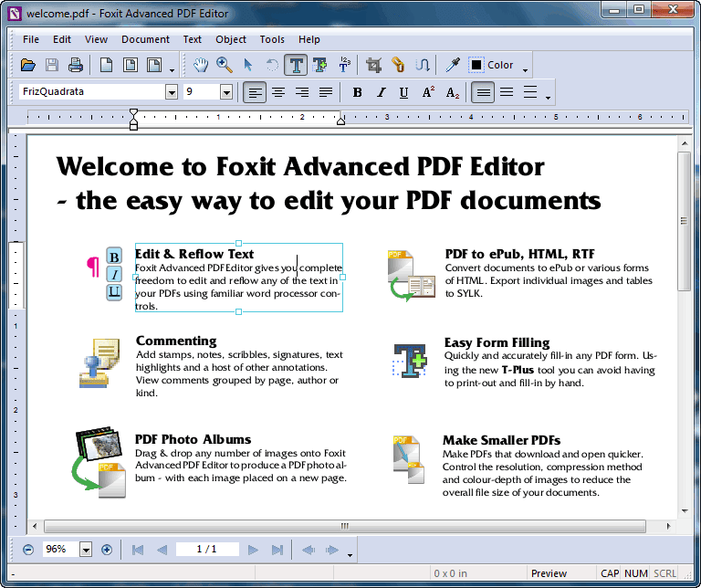The height and width of the screenshot is (588, 701).
Task: Open the Help menu
Action: pyautogui.click(x=309, y=39)
